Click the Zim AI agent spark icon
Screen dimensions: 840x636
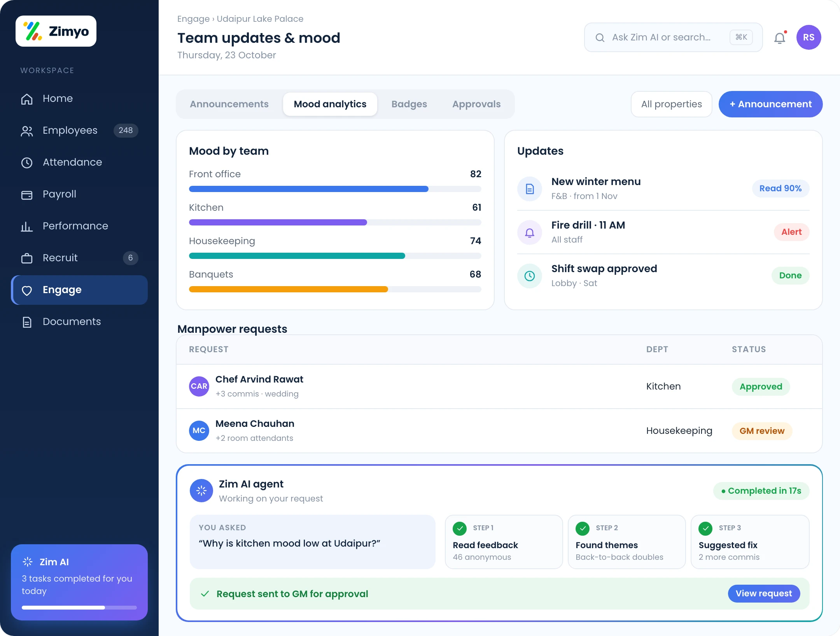[201, 491]
